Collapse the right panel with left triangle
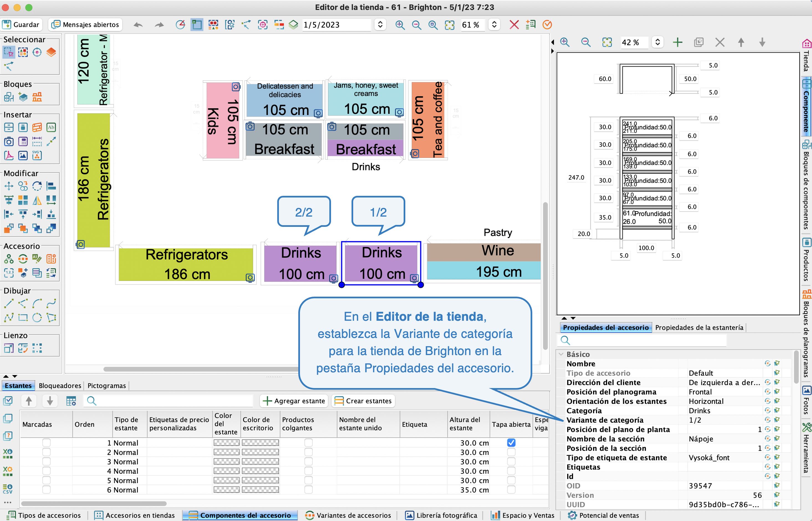The width and height of the screenshot is (812, 521). coord(553,42)
